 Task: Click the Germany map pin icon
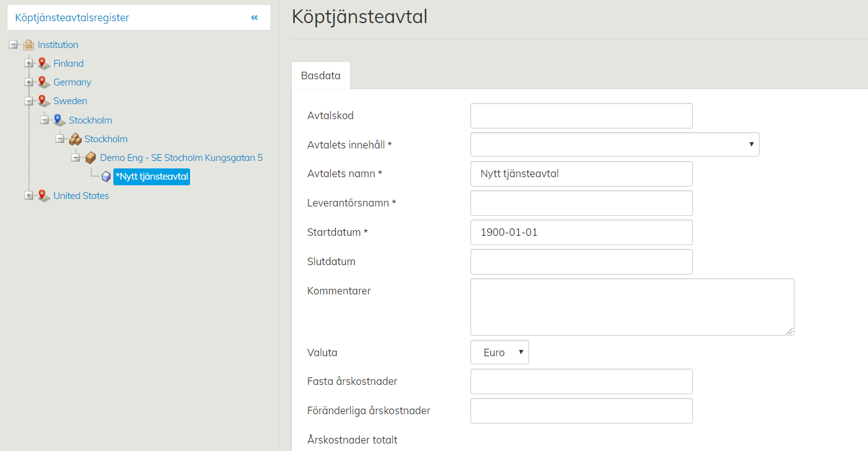tap(44, 82)
